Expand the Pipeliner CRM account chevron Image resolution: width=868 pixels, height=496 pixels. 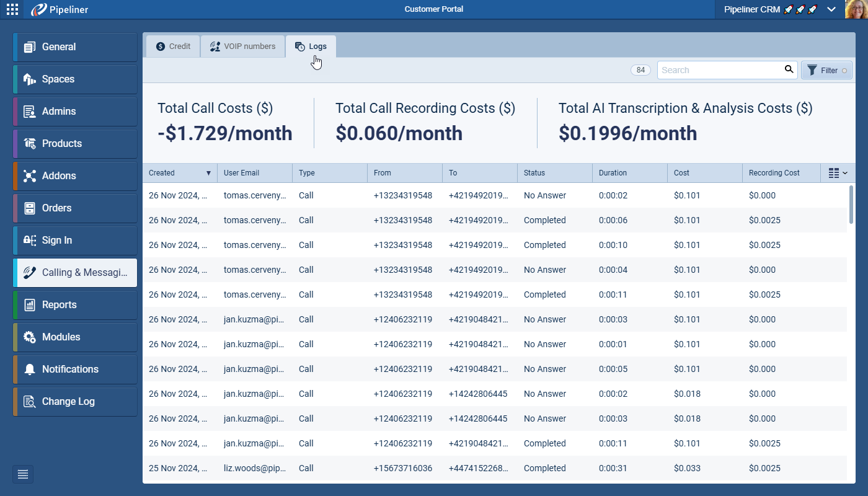831,9
